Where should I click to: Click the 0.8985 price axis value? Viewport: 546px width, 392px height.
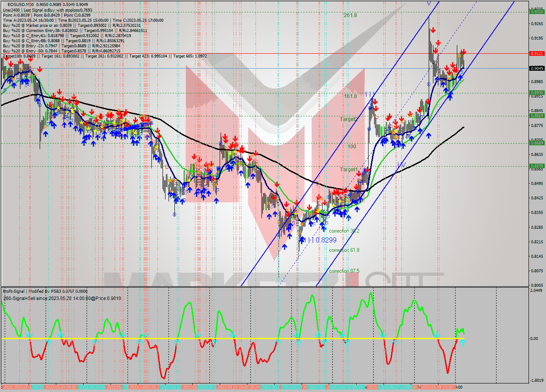537,82
